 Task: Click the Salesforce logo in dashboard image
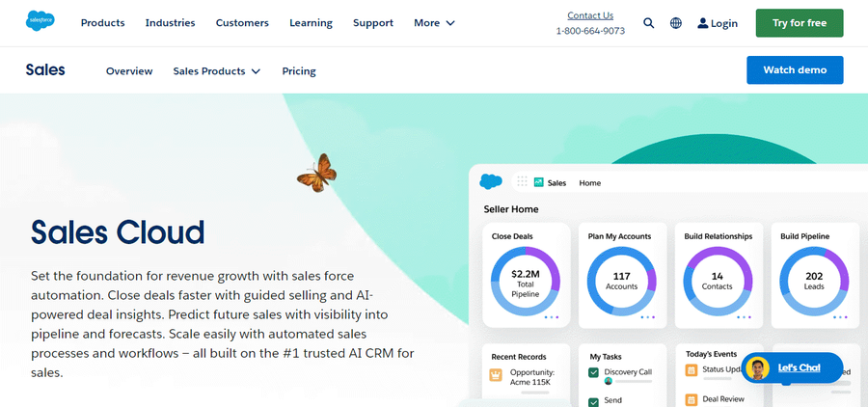click(x=491, y=181)
